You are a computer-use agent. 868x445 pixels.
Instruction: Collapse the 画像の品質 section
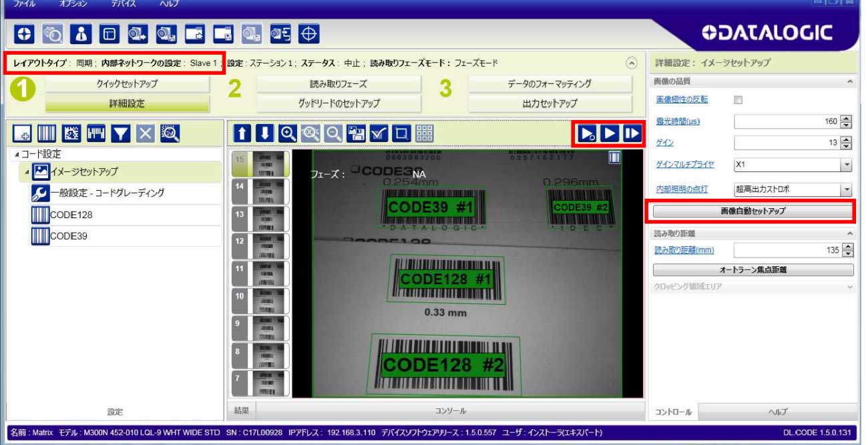click(849, 81)
